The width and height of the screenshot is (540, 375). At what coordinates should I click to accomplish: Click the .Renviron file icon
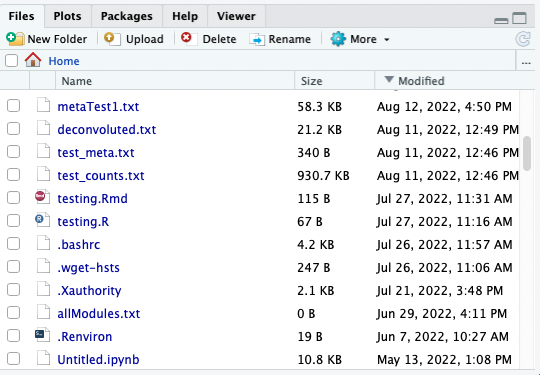[x=43, y=335]
